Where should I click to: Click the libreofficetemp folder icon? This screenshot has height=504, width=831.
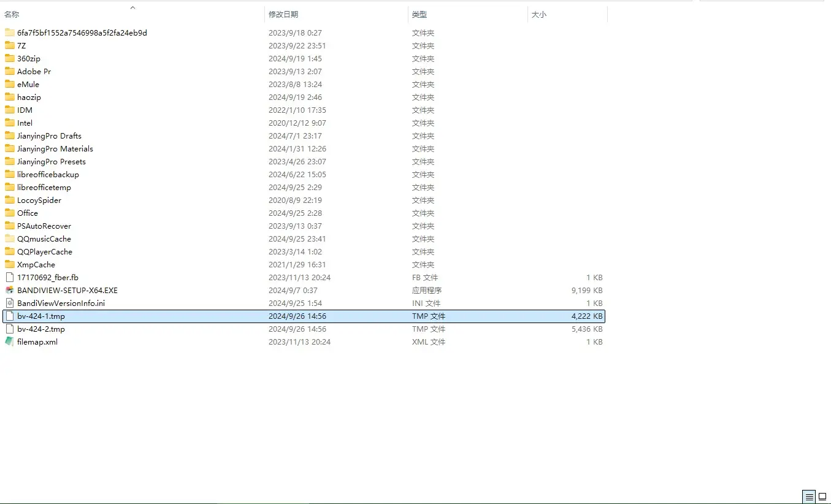click(x=9, y=187)
